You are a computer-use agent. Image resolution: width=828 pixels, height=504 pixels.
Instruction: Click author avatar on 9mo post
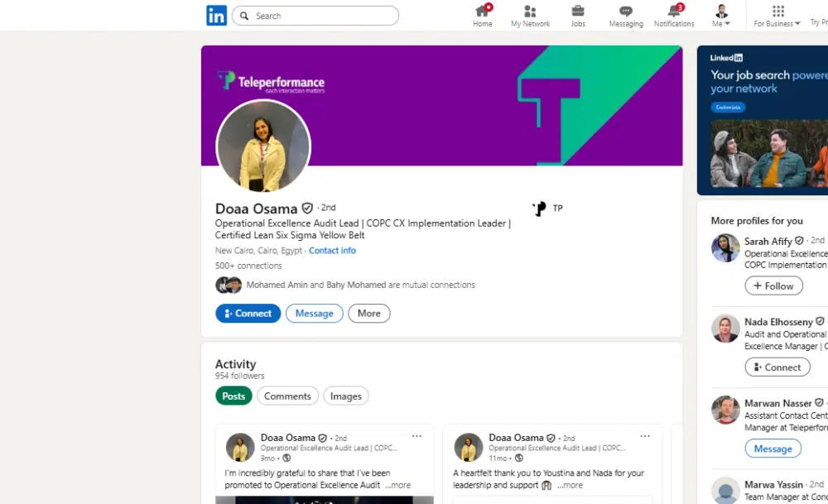tap(240, 448)
